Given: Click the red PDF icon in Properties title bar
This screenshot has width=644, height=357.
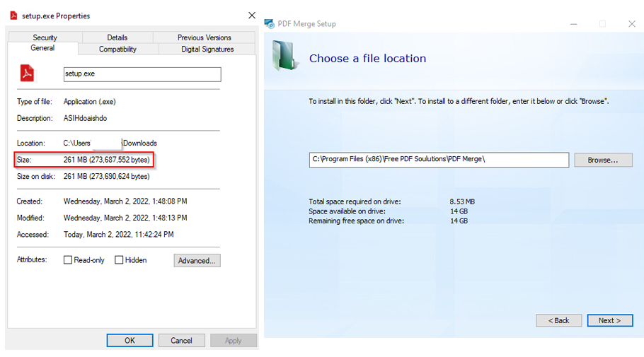Looking at the screenshot, I should [13, 16].
